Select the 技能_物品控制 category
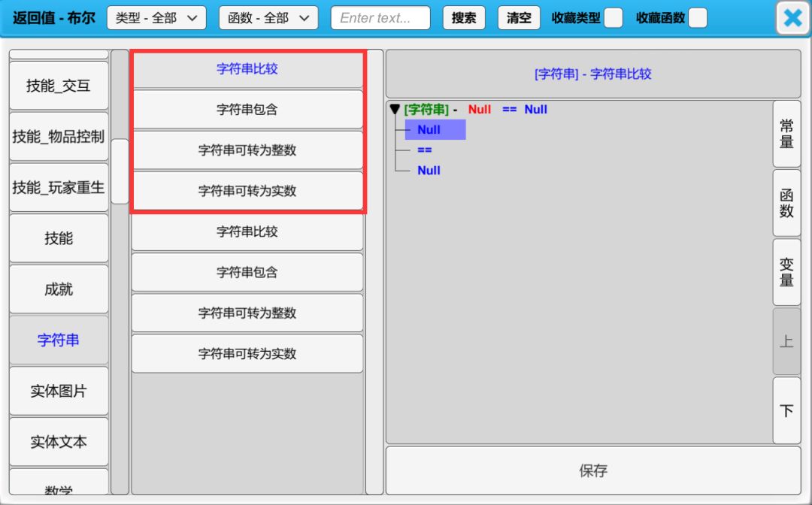 59,137
